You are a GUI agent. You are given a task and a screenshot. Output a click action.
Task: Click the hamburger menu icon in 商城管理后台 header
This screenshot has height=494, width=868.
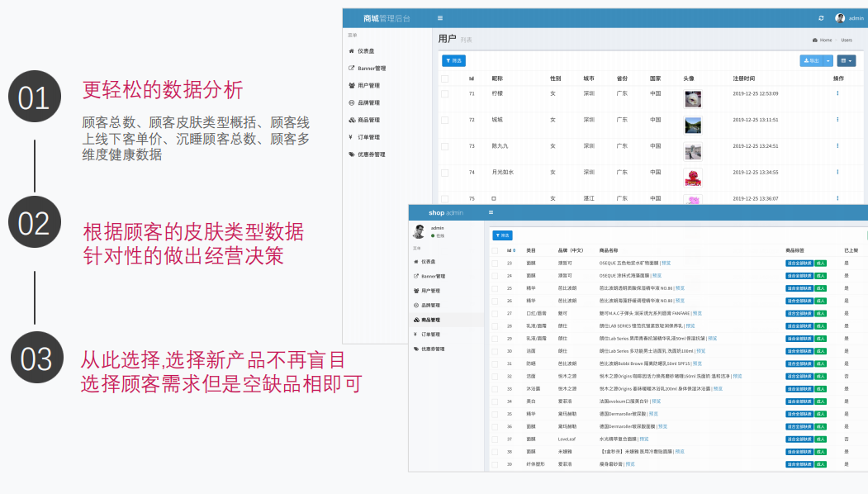pyautogui.click(x=440, y=18)
